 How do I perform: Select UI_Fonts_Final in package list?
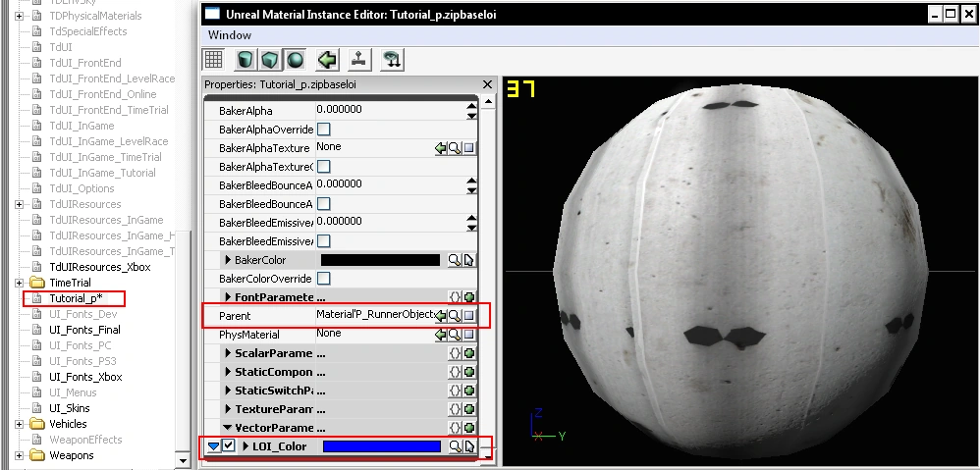click(x=84, y=330)
